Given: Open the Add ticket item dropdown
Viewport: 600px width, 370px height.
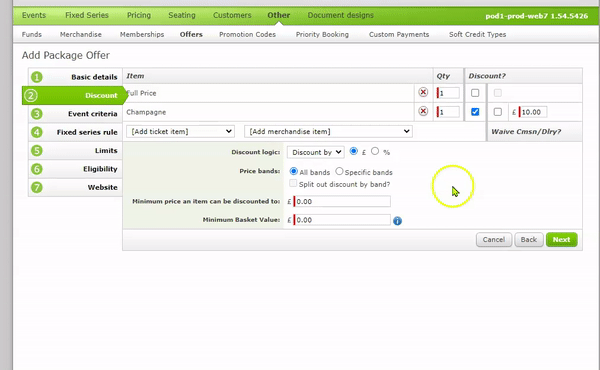Looking at the screenshot, I should (180, 131).
